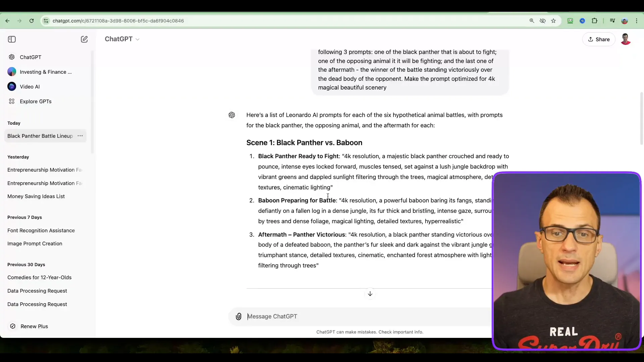Click the reload page icon
The image size is (644, 362).
pyautogui.click(x=32, y=21)
